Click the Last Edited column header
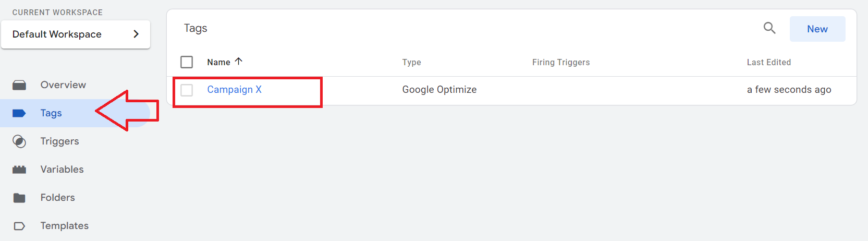The height and width of the screenshot is (241, 868). click(x=769, y=62)
